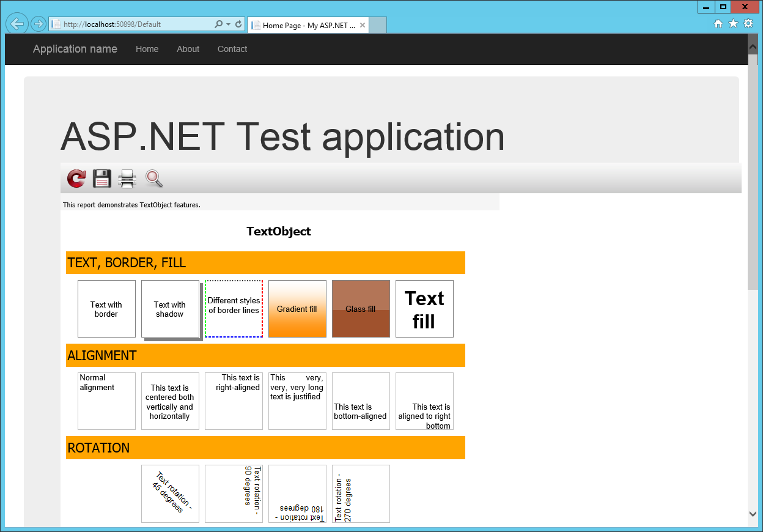Click the brown Glass fill box
Viewport: 763px width, 532px height.
coord(361,309)
